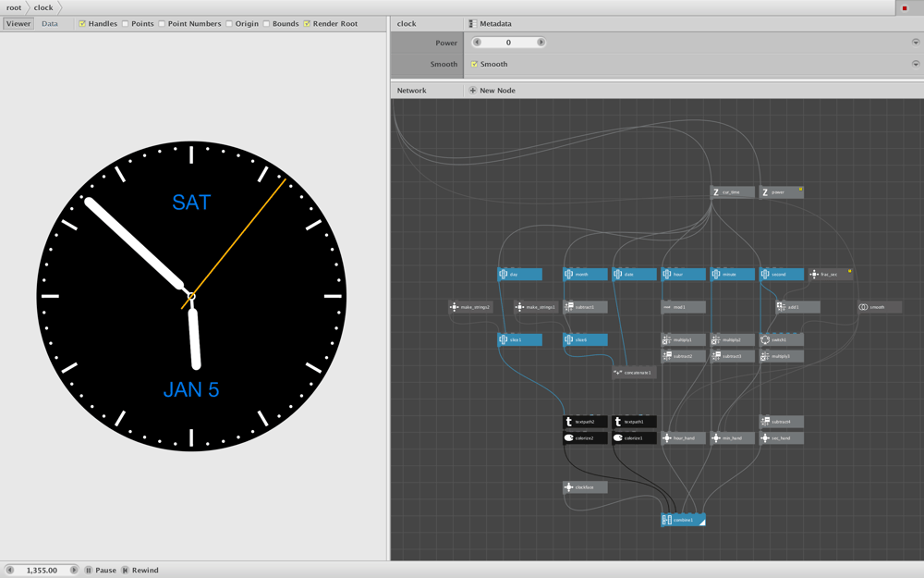Click the subtract4 node
This screenshot has width=924, height=578.
(782, 422)
